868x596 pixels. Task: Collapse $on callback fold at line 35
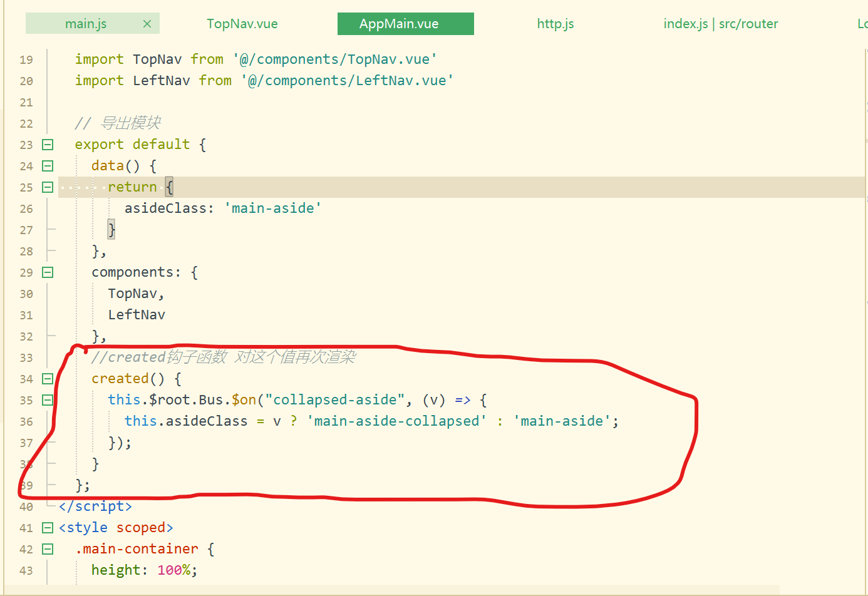pos(48,400)
